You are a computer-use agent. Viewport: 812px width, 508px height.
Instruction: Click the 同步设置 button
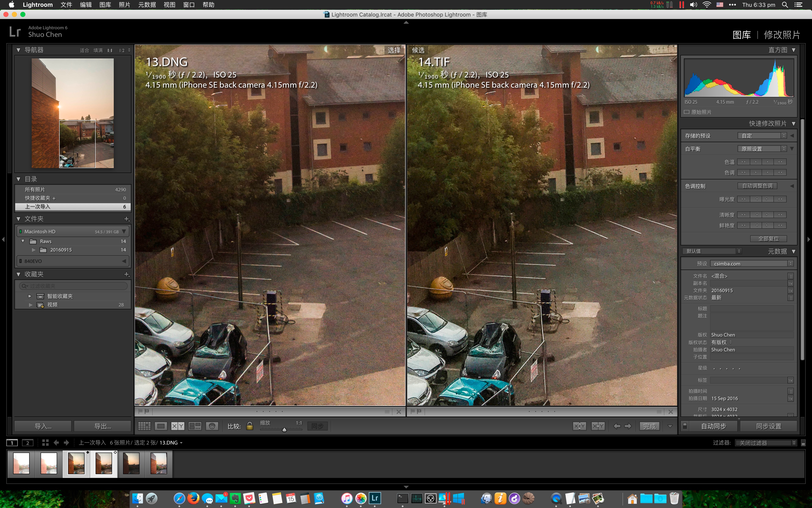click(x=768, y=426)
